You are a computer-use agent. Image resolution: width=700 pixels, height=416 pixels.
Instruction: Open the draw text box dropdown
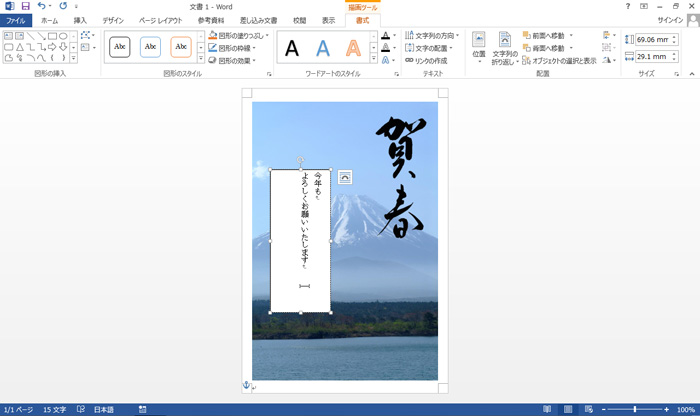88,47
